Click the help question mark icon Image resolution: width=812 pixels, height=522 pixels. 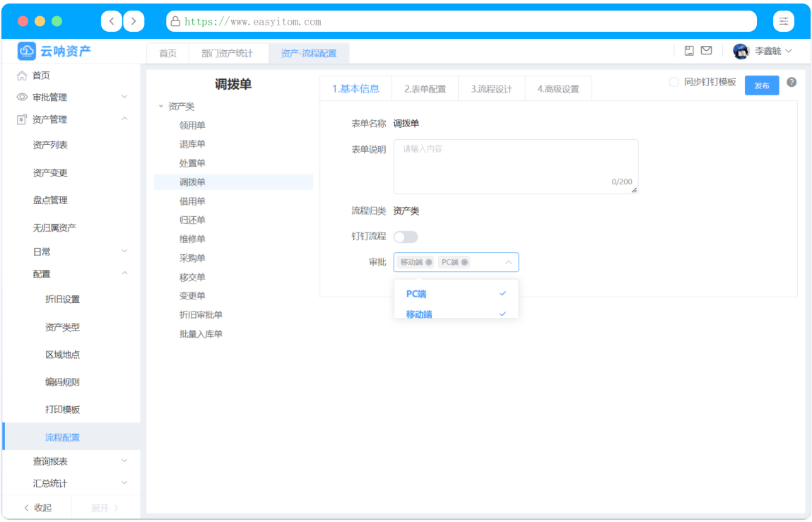pyautogui.click(x=792, y=82)
